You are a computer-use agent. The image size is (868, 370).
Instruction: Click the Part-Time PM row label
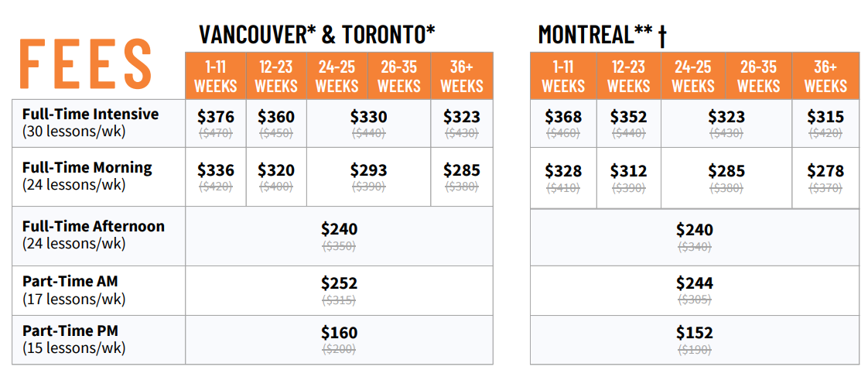73,339
